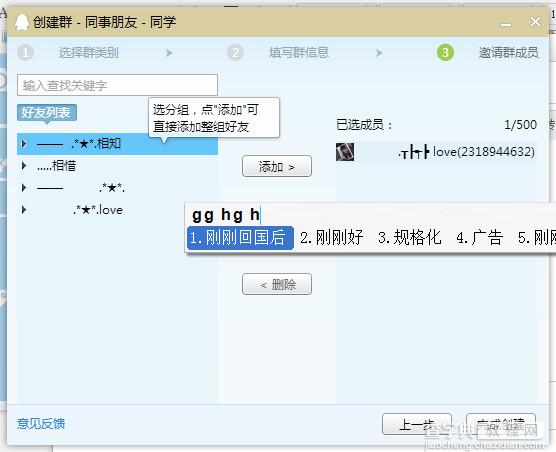
Task: Select the .*★*.相知 group row
Action: (117, 144)
